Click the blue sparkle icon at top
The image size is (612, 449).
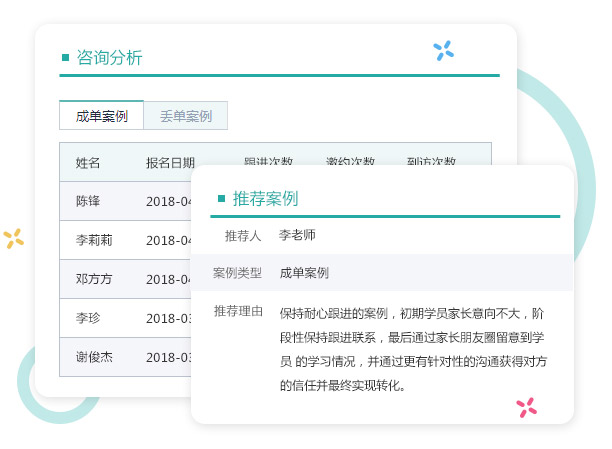tap(443, 50)
